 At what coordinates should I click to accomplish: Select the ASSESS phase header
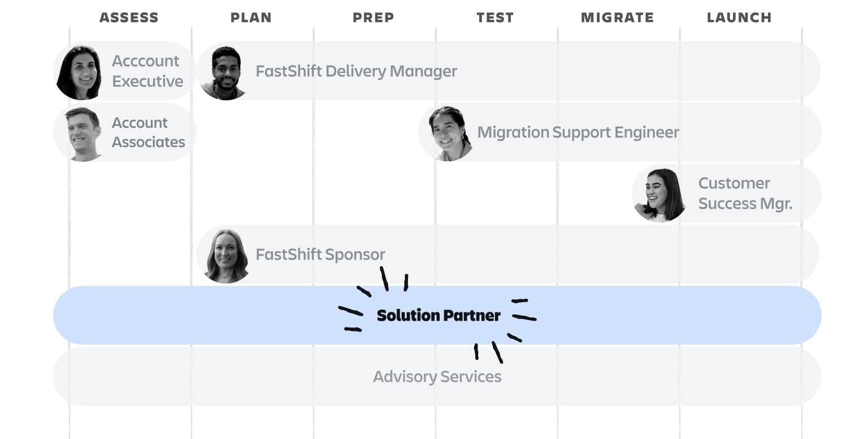pos(129,18)
